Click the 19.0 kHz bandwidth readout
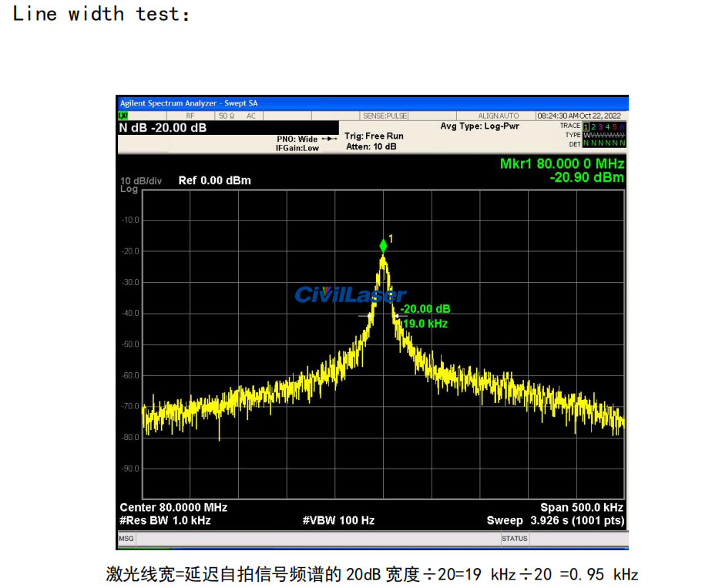Viewport: 702px width, 588px height. (x=425, y=324)
